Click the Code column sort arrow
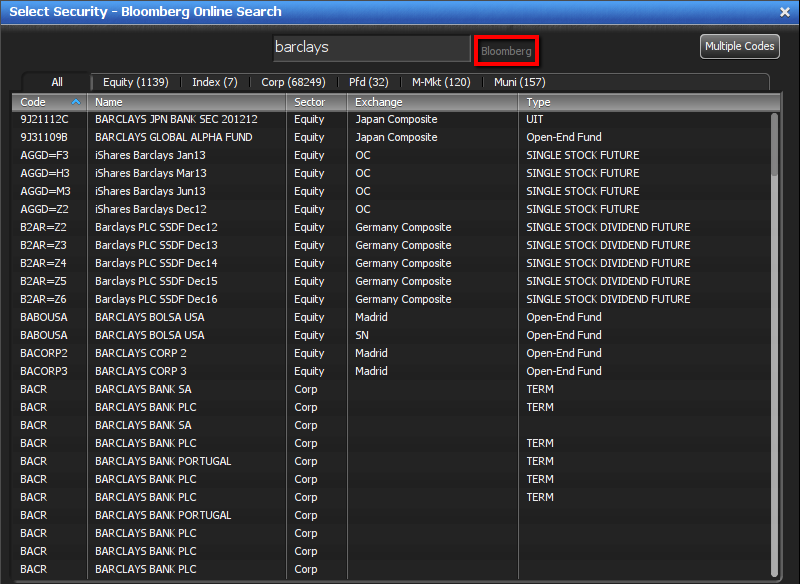The image size is (800, 584). [76, 102]
